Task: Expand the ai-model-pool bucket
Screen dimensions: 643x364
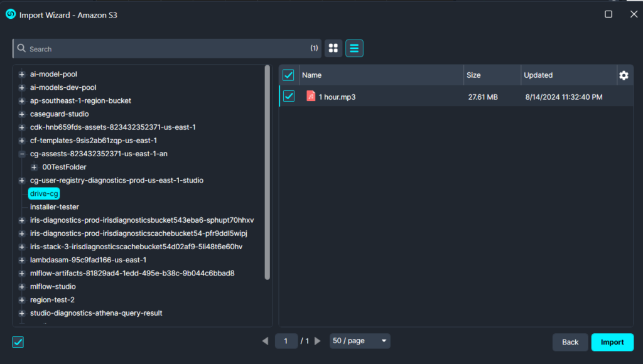Action: [x=22, y=74]
